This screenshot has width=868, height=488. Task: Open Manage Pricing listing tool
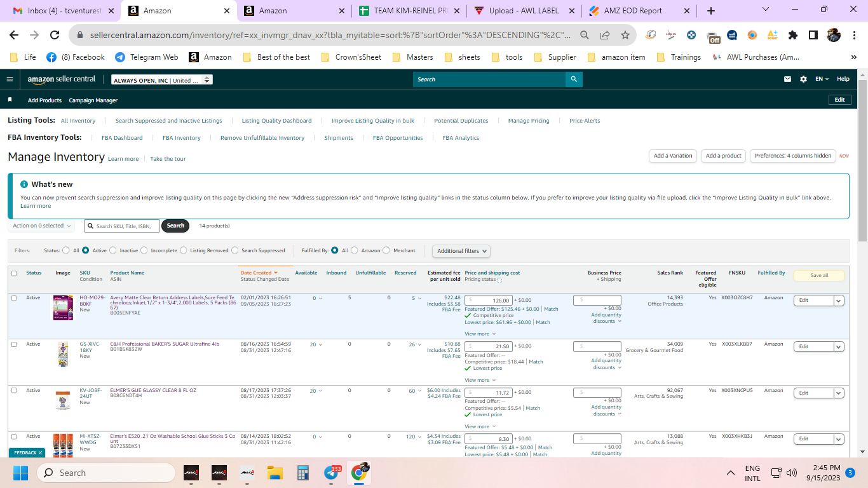coord(529,121)
